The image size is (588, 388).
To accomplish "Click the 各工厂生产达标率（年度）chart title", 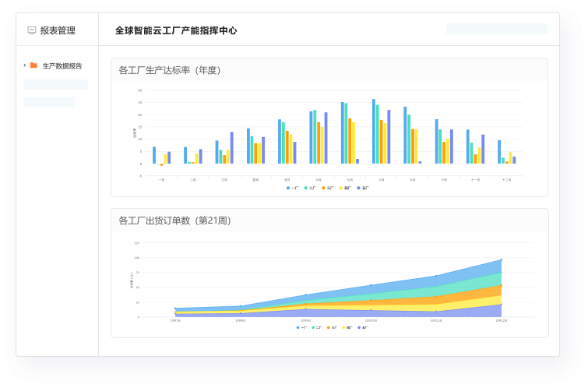I will pyautogui.click(x=170, y=70).
